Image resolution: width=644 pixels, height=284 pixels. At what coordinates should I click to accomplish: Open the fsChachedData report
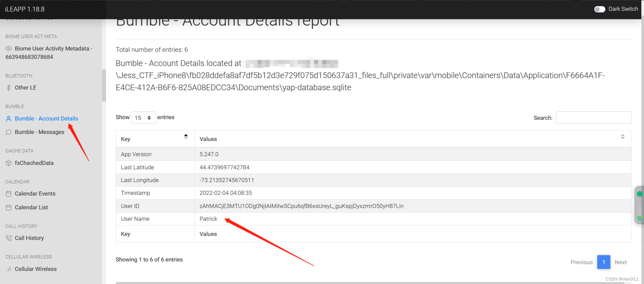[34, 163]
